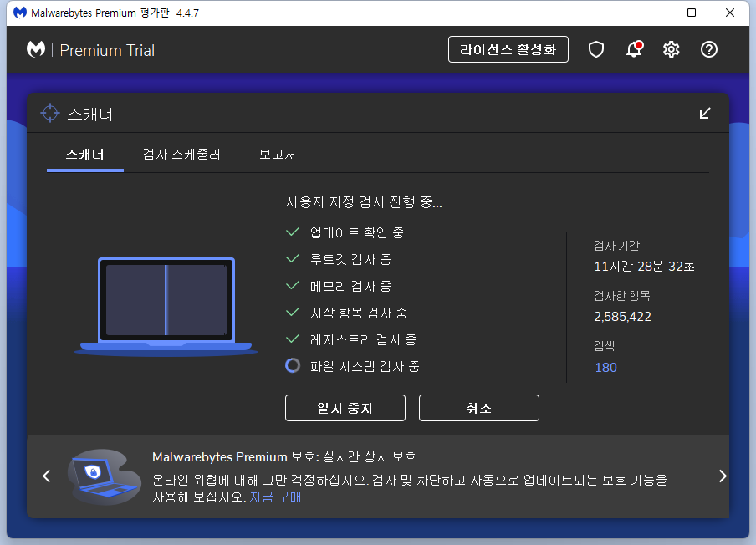
Task: Switch to the 스캐너 tab
Action: [84, 155]
